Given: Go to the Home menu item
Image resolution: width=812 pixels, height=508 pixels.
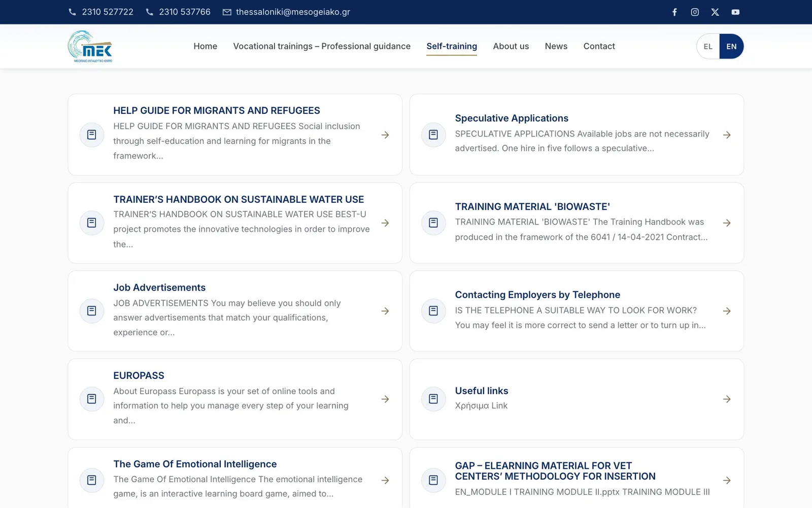Looking at the screenshot, I should pos(205,46).
